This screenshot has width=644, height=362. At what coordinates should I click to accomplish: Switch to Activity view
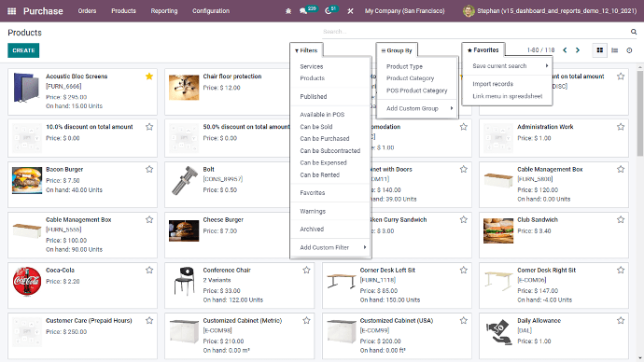coord(629,50)
